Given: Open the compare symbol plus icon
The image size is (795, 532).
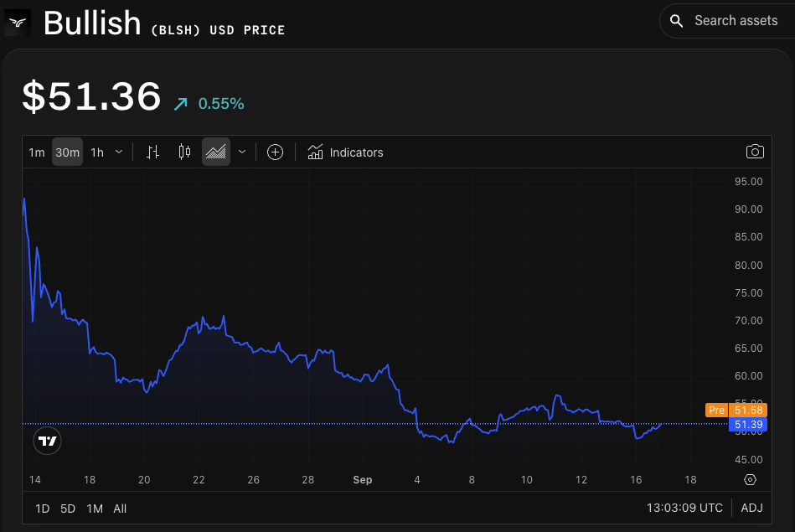Looking at the screenshot, I should [275, 152].
